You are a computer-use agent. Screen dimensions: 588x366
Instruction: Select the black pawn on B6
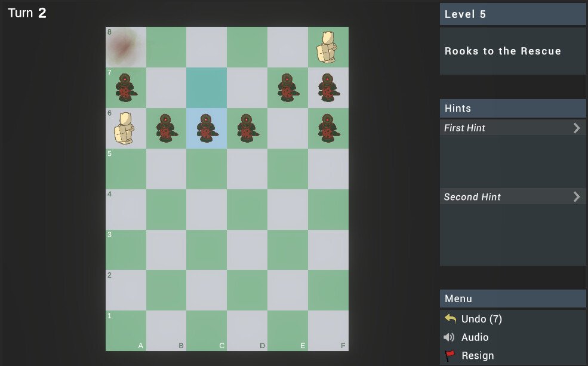[x=166, y=128]
